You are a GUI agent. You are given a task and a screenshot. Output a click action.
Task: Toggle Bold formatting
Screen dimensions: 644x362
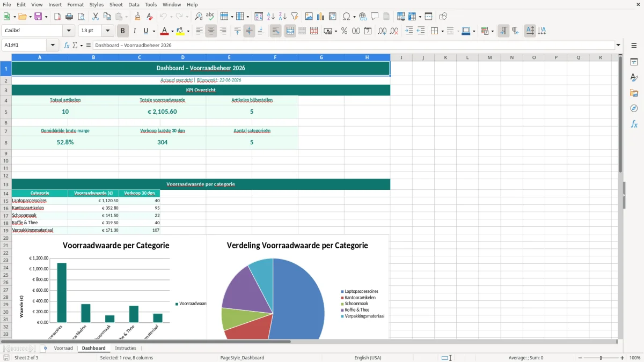123,31
